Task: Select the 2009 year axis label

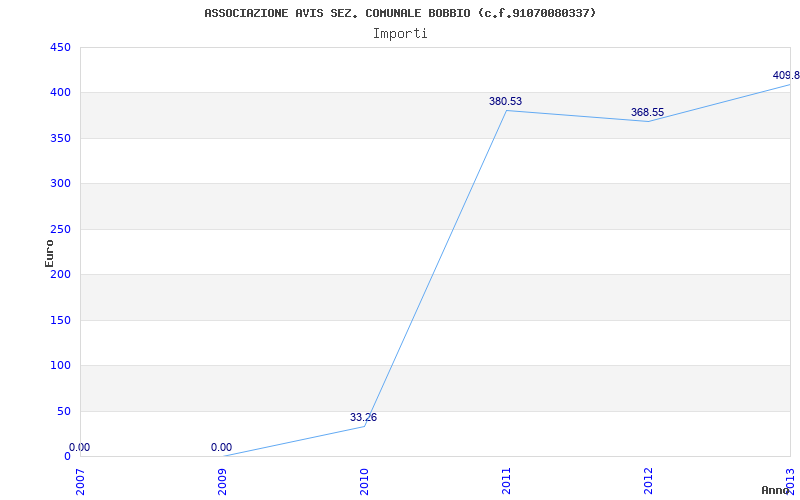Action: pos(222,482)
